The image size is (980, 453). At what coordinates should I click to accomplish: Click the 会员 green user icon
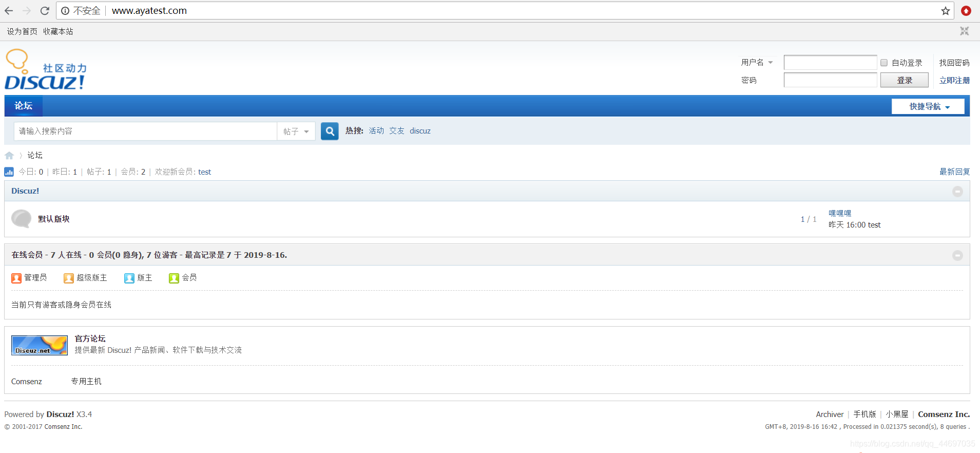tap(174, 278)
